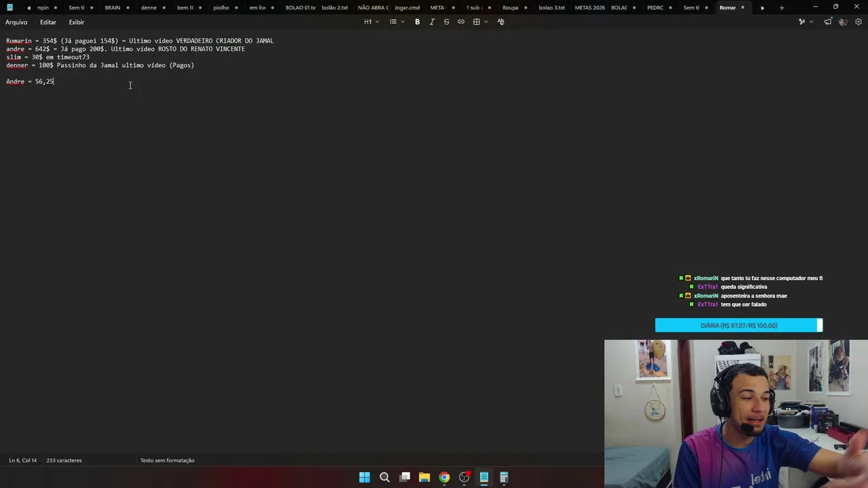The height and width of the screenshot is (488, 868).
Task: Switch to OBS Studio on the taskbar
Action: pyautogui.click(x=465, y=477)
